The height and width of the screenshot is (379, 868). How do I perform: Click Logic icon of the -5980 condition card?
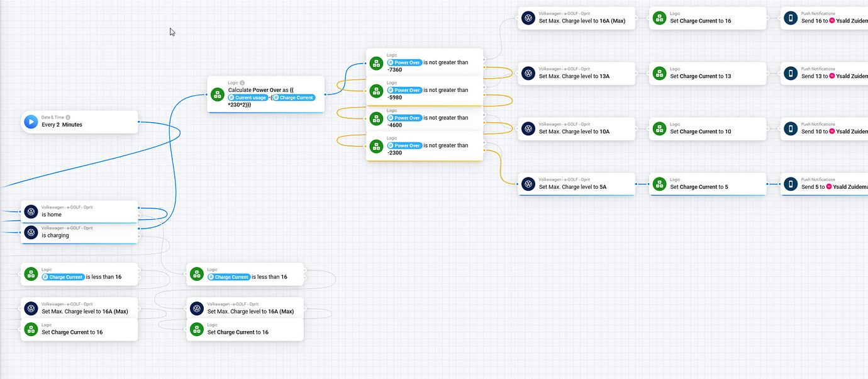[376, 90]
